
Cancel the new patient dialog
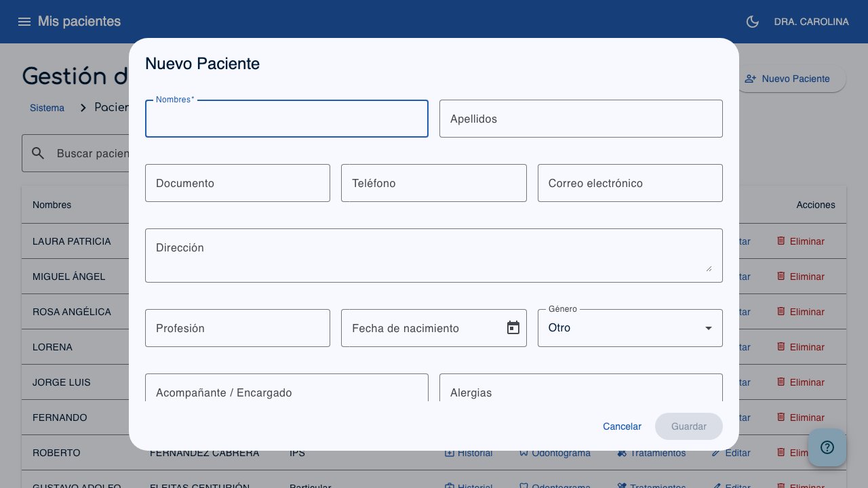pos(622,426)
